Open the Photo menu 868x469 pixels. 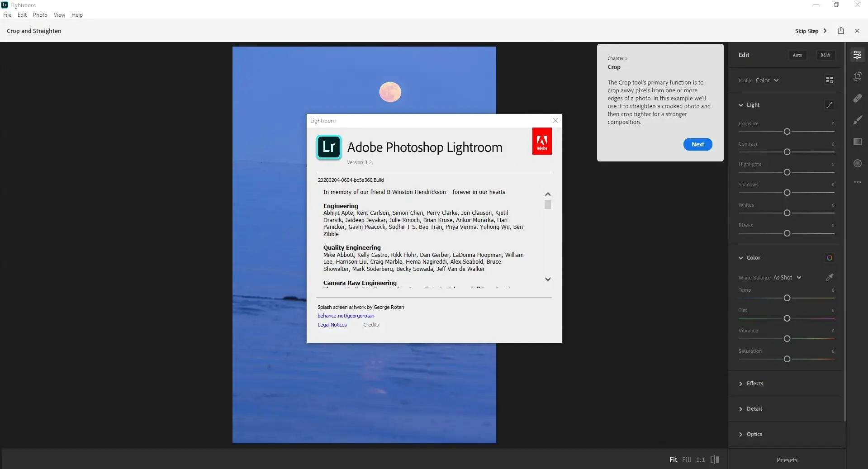pyautogui.click(x=40, y=14)
